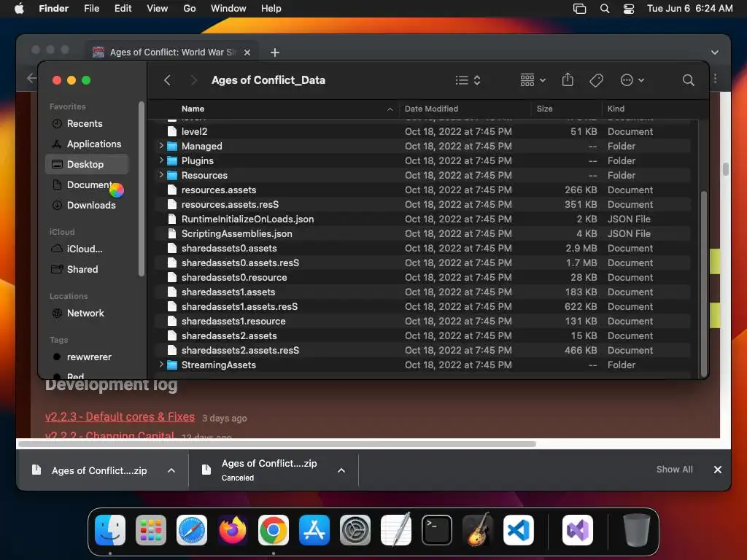Open the View menu
This screenshot has height=560, width=747.
point(158,9)
